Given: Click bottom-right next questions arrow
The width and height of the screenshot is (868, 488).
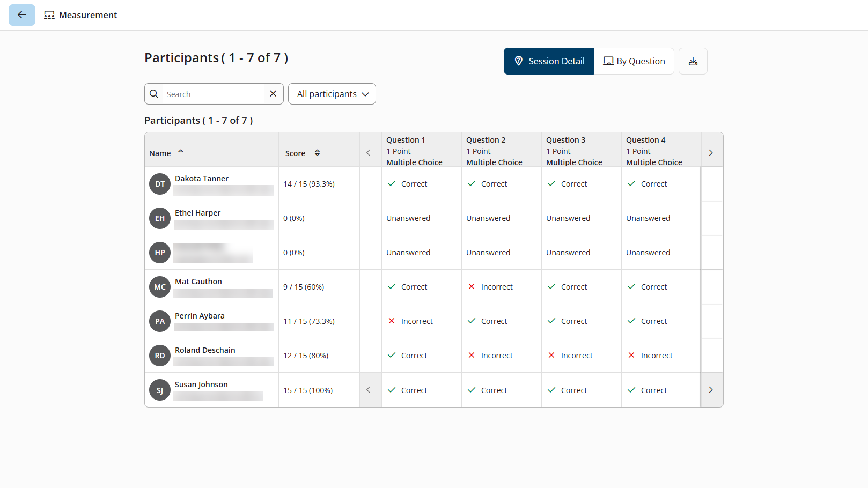Looking at the screenshot, I should click(711, 390).
